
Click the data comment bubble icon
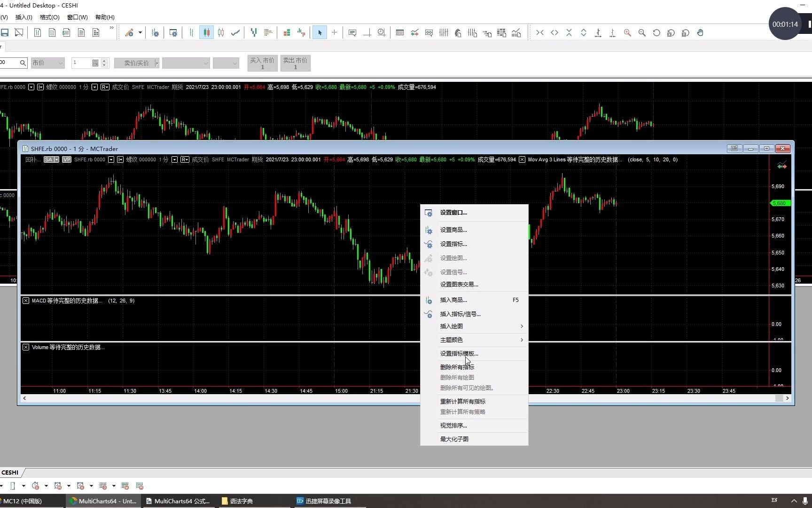point(352,33)
